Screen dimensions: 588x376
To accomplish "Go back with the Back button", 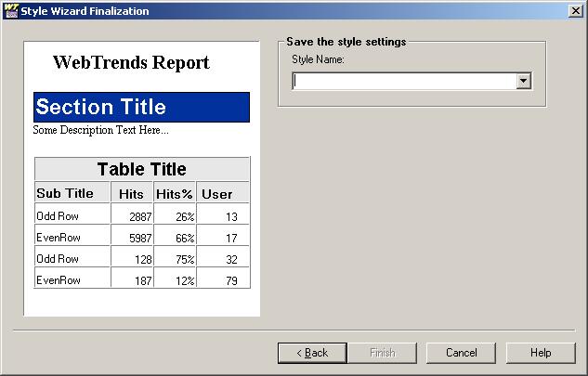I will pos(312,353).
